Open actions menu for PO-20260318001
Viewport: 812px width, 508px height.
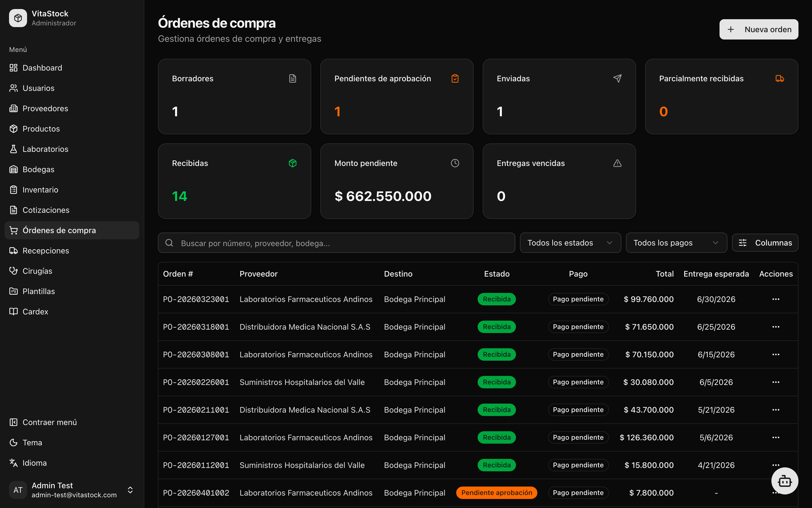(776, 327)
